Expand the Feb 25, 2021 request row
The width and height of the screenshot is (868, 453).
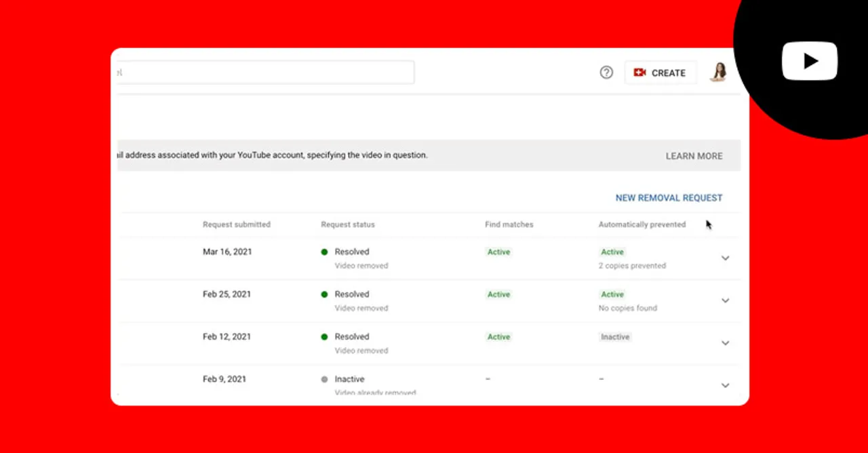725,300
